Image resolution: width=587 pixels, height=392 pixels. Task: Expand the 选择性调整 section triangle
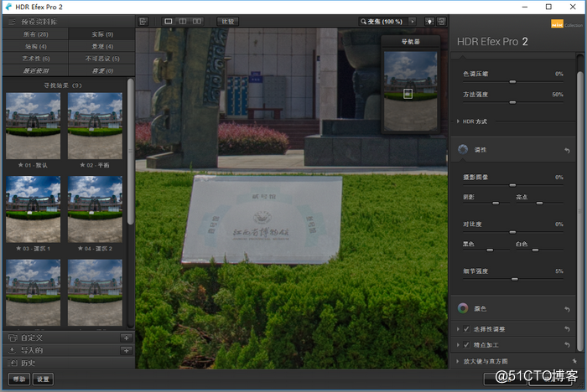tap(458, 329)
